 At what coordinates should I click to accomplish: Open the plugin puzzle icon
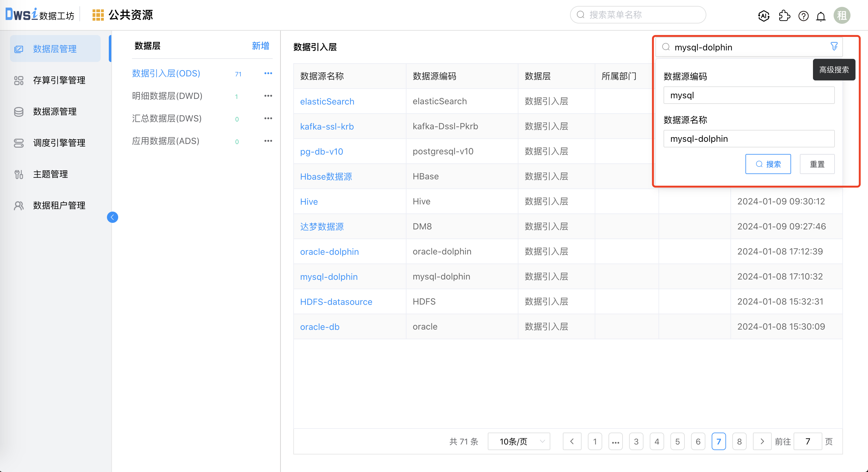point(785,16)
